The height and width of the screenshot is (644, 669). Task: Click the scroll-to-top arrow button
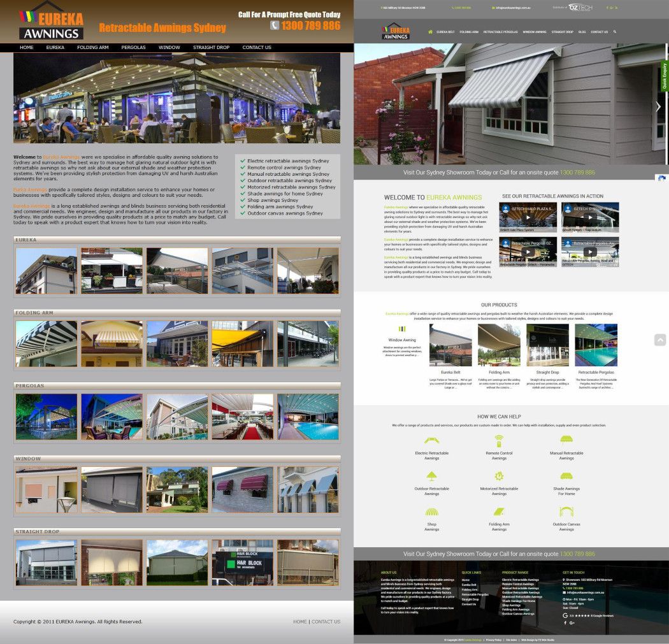659,340
